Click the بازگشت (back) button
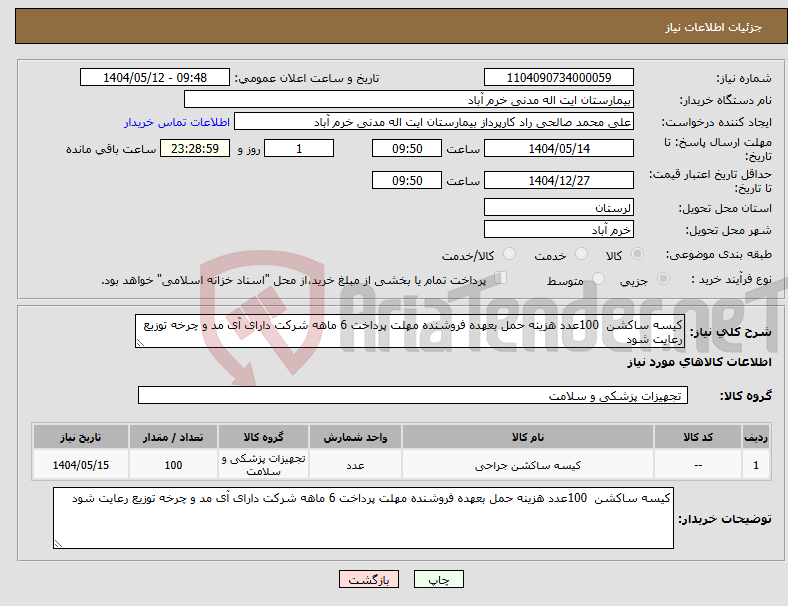The image size is (788, 606). click(x=369, y=579)
